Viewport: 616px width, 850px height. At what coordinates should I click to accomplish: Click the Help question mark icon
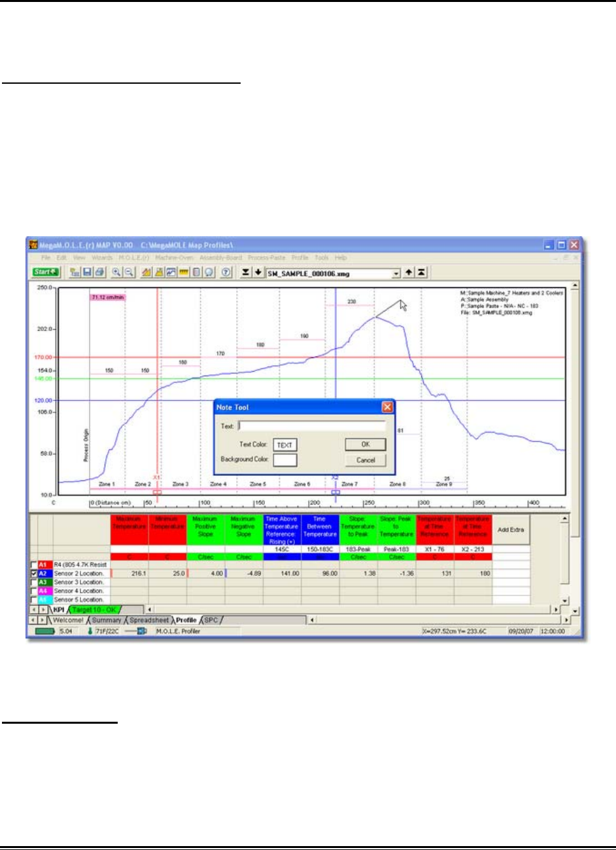pos(226,272)
